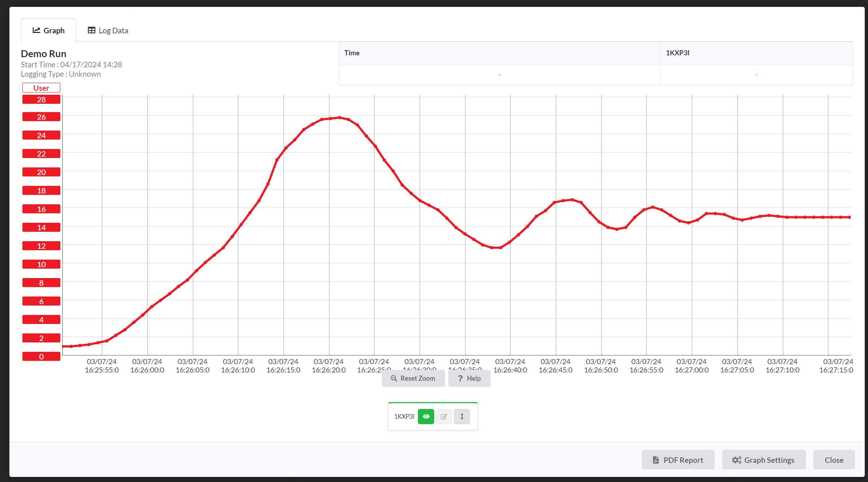Switch to the Log Data tab

[108, 30]
